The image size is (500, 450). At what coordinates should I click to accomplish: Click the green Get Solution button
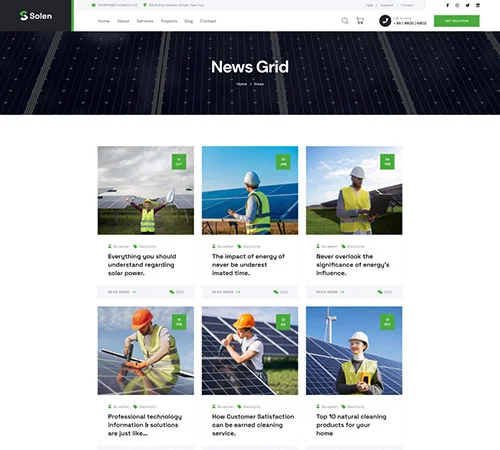click(457, 21)
